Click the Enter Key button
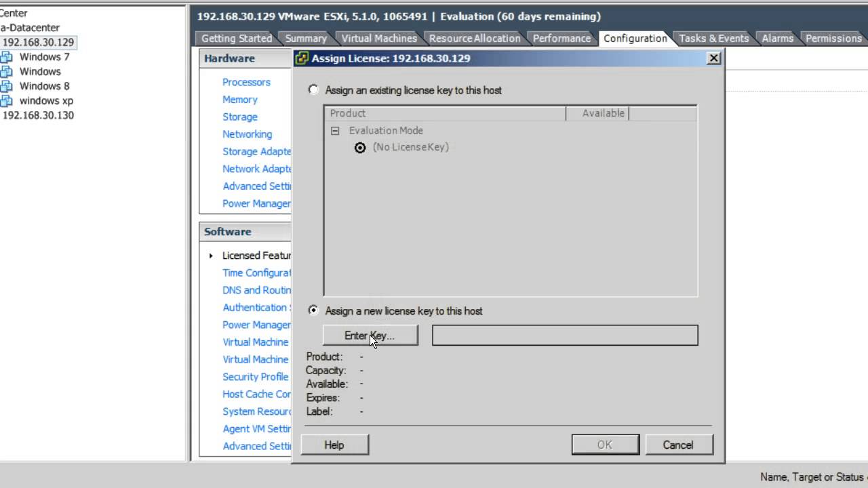 370,335
